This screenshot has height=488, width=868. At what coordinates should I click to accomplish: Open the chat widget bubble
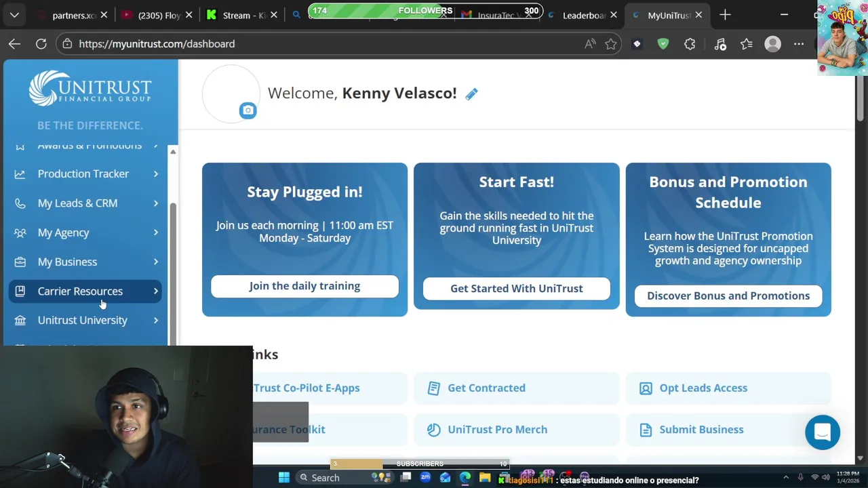click(823, 432)
